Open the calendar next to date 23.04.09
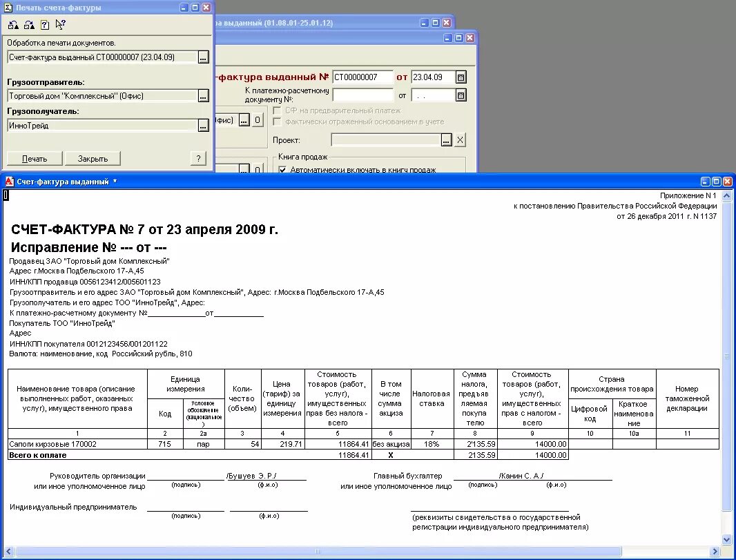The image size is (736, 560). tap(461, 77)
